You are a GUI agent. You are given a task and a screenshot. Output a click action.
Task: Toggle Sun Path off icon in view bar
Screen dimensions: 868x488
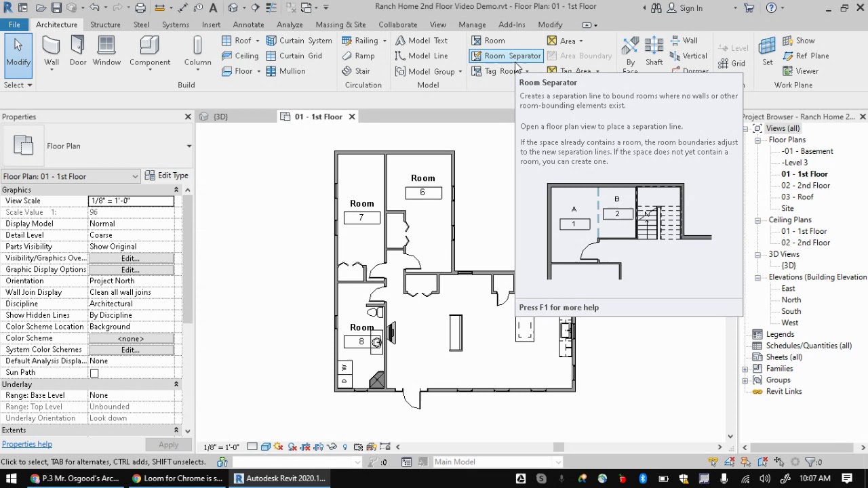pos(279,447)
